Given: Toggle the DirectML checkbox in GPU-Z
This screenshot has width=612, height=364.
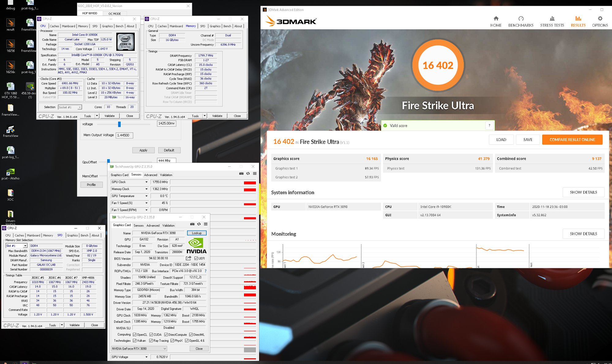Looking at the screenshot, I should [191, 335].
